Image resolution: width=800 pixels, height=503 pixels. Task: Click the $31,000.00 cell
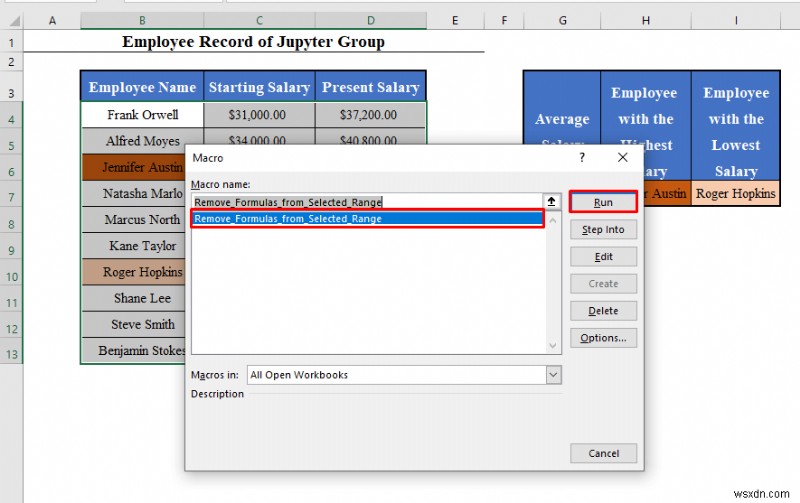click(259, 115)
